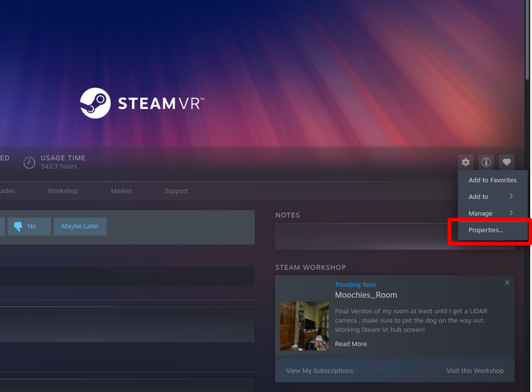The image size is (532, 392).
Task: Dismiss the Trending Item workshop card
Action: coord(507,283)
